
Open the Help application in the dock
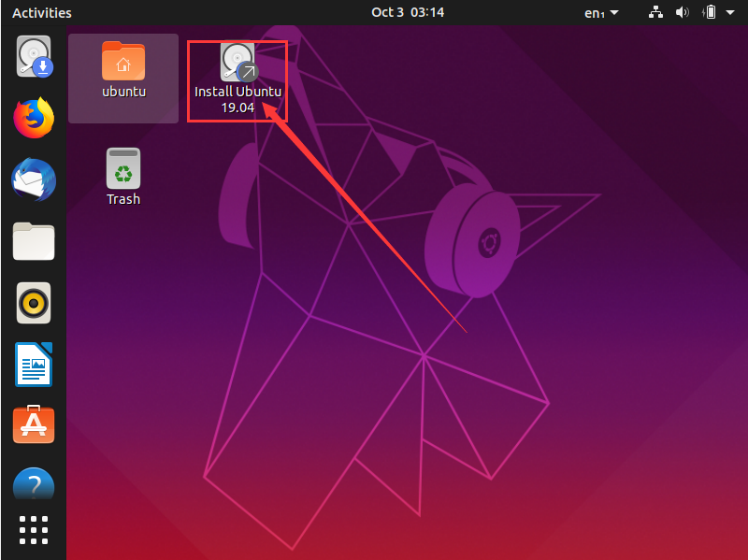coord(34,484)
